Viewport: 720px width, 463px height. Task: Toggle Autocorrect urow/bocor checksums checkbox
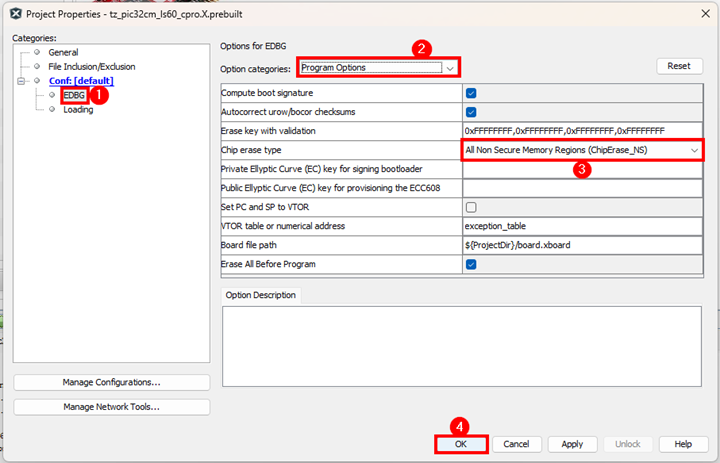pos(471,111)
